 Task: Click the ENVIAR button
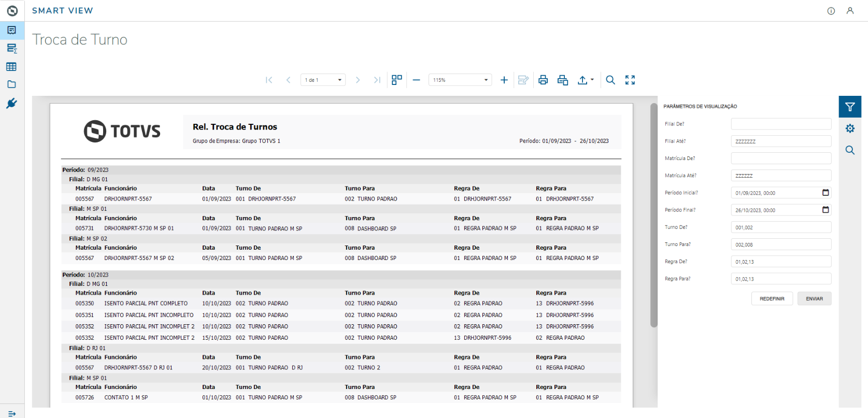814,298
